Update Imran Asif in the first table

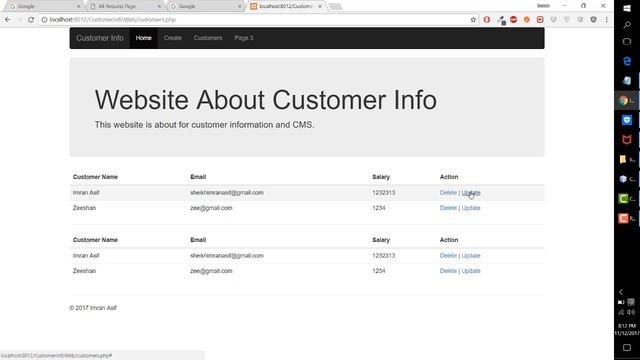(x=471, y=193)
